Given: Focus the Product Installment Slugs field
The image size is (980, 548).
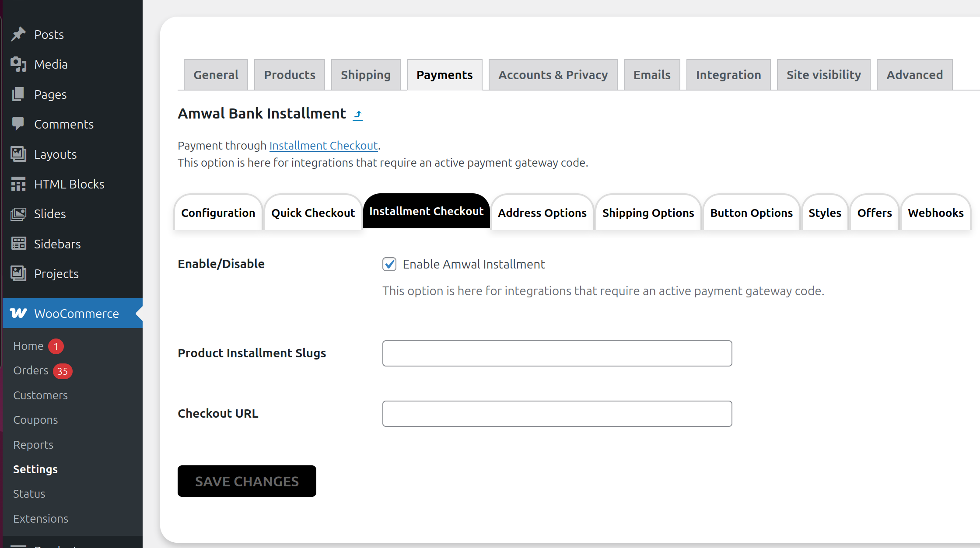Looking at the screenshot, I should [x=557, y=353].
